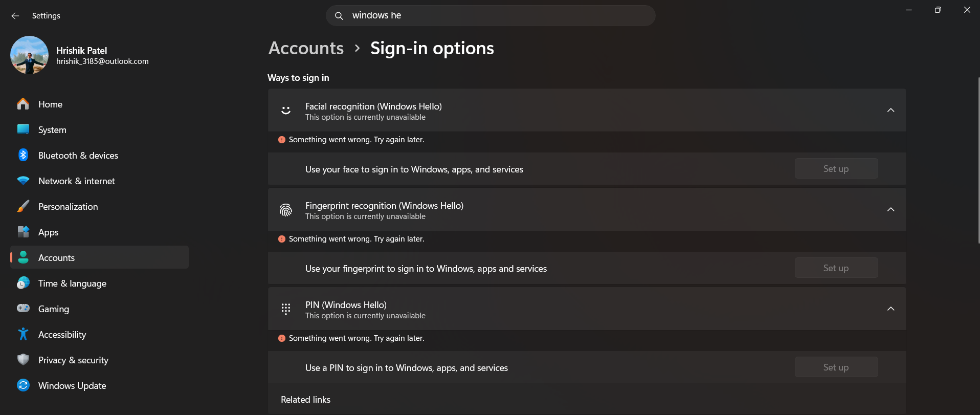The width and height of the screenshot is (980, 415).
Task: Click the back arrow icon
Action: tap(15, 16)
